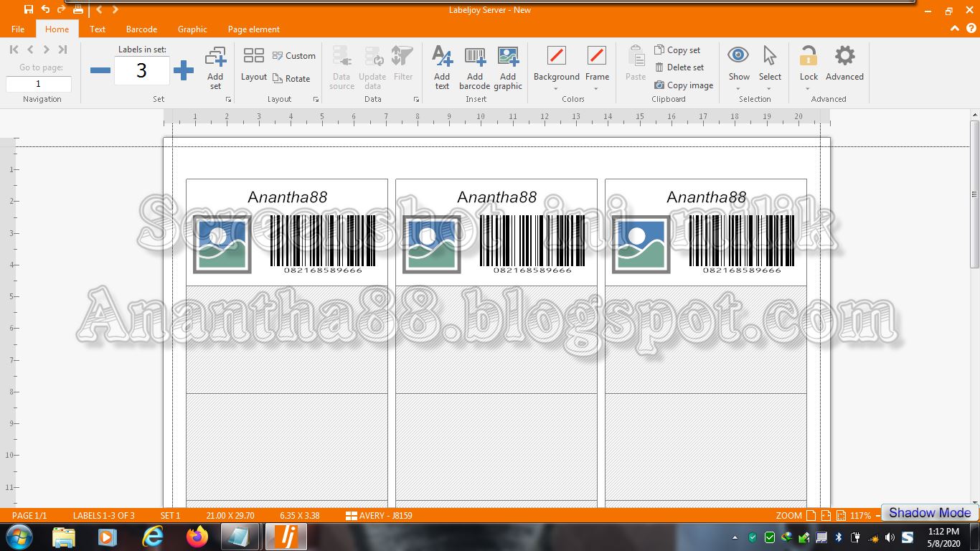Click the Bluetooth tray icon

pyautogui.click(x=838, y=537)
